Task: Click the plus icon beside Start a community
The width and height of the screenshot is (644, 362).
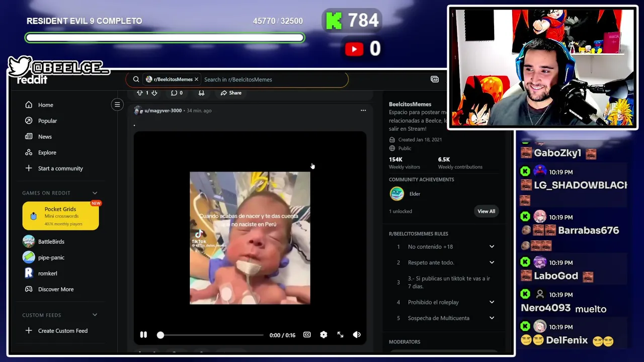Action: [29, 168]
